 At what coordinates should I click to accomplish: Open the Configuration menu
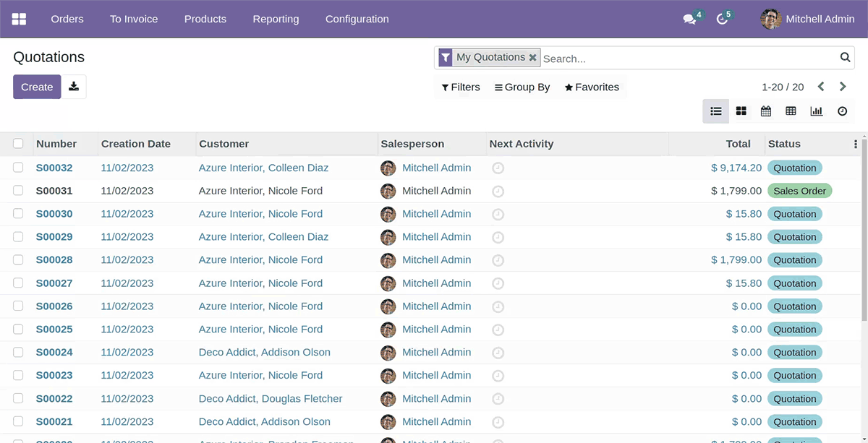(357, 19)
